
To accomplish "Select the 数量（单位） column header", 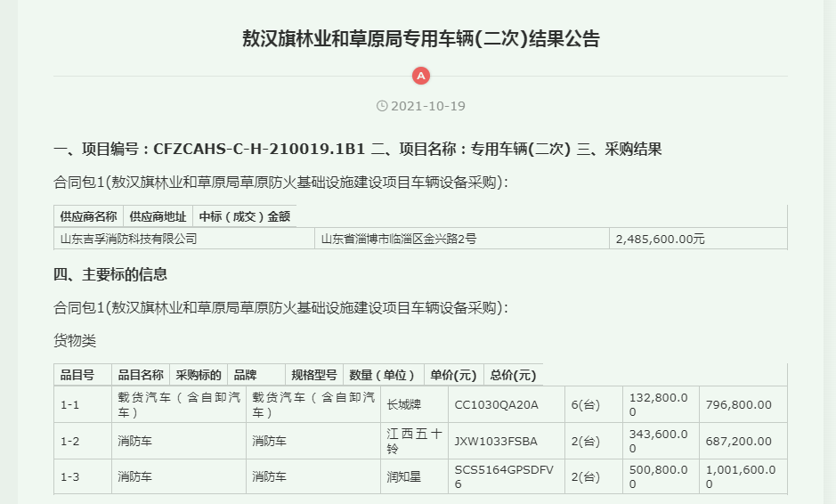I will [x=383, y=375].
